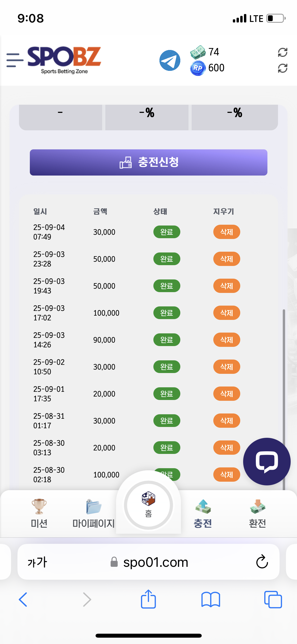Image resolution: width=297 pixels, height=644 pixels.
Task: Open the live chat bubble
Action: tap(267, 461)
